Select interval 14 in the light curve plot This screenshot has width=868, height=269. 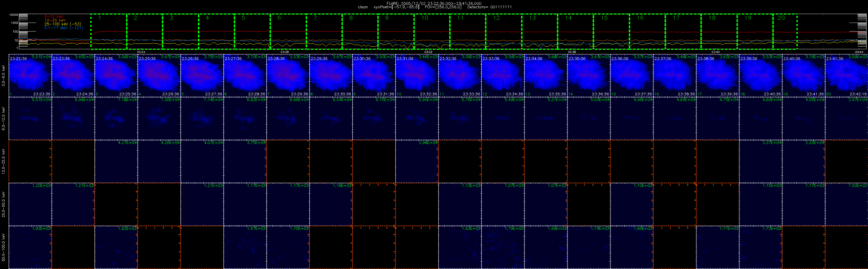[x=576, y=32]
